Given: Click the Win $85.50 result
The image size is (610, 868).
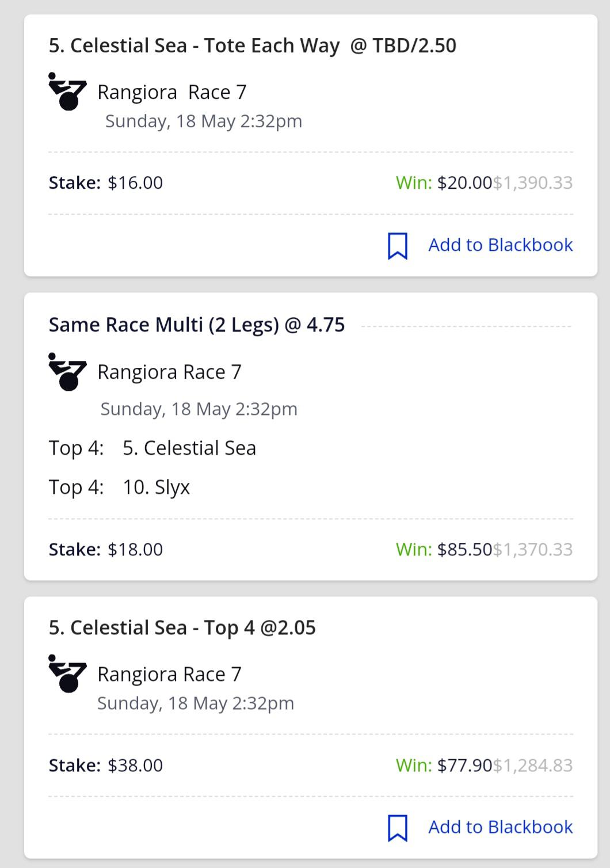Looking at the screenshot, I should pos(444,549).
